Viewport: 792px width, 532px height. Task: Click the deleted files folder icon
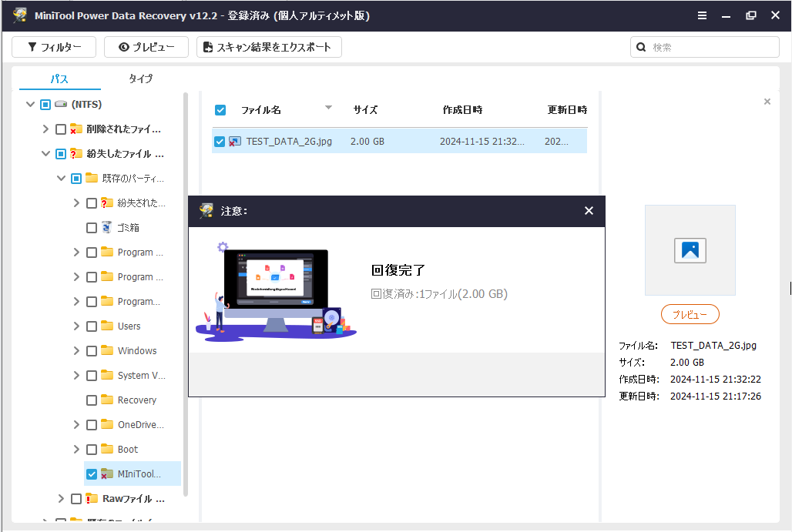76,129
